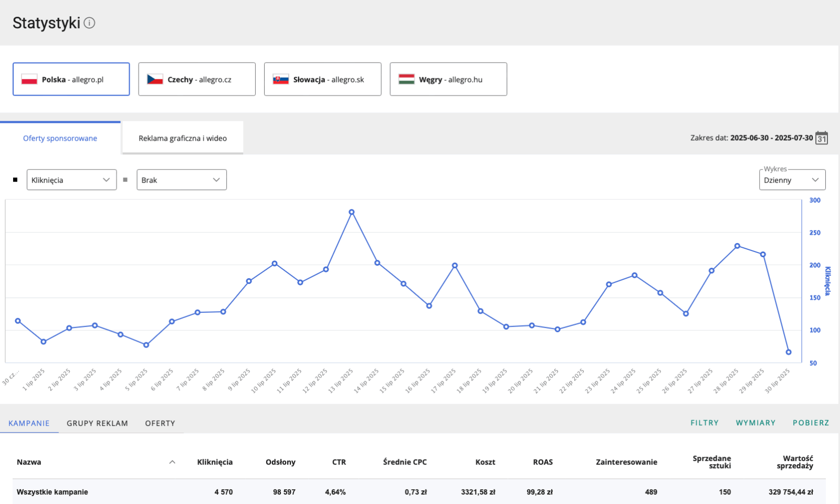Click the Czech flag icon
The height and width of the screenshot is (504, 840).
(155, 79)
